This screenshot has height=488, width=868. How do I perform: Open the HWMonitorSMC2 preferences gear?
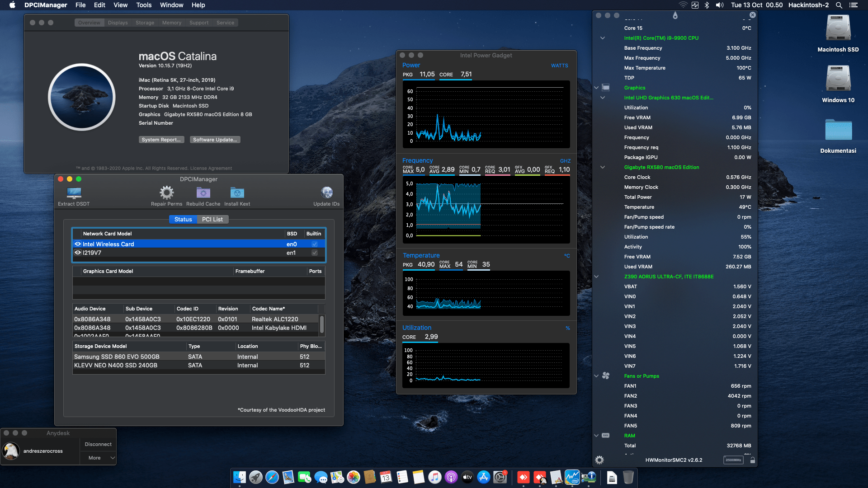point(599,460)
